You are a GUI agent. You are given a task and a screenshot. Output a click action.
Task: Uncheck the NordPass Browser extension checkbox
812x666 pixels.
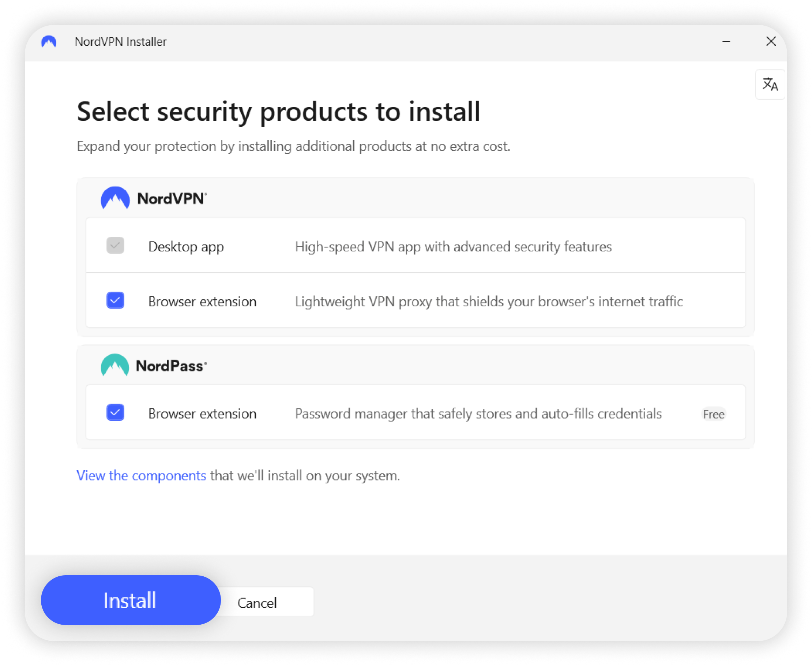click(115, 413)
